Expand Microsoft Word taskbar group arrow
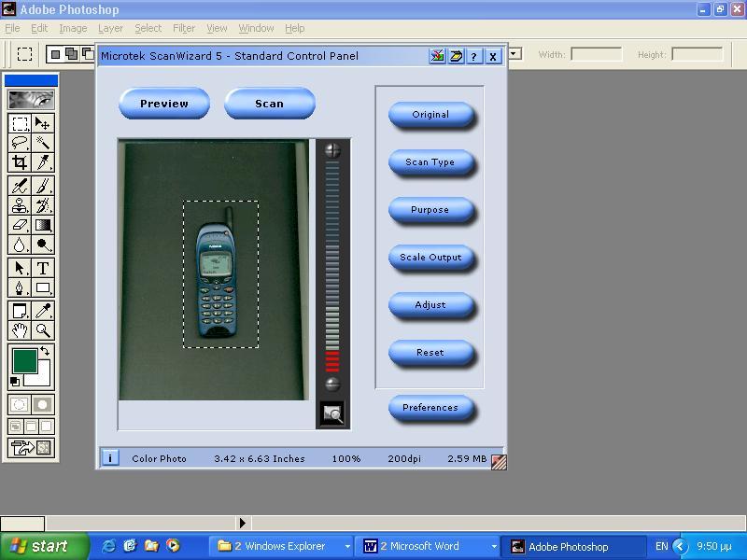 494,547
